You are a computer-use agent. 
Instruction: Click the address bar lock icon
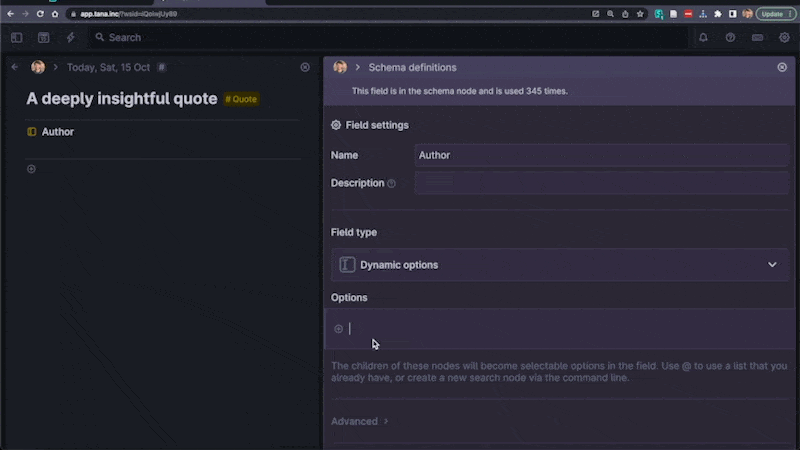click(x=73, y=14)
